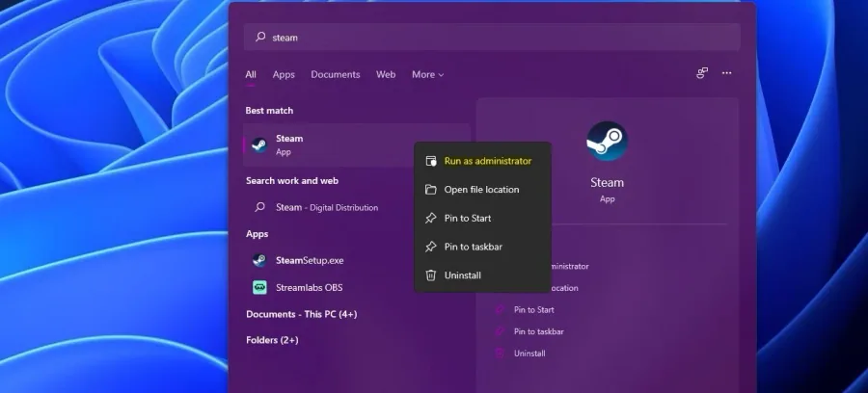Expand the More filter dropdown
This screenshot has width=868, height=393.
(x=427, y=74)
